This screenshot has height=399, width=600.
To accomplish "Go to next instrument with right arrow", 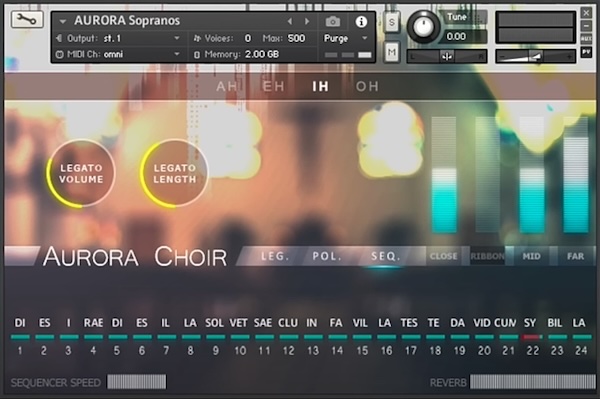I will [x=307, y=21].
